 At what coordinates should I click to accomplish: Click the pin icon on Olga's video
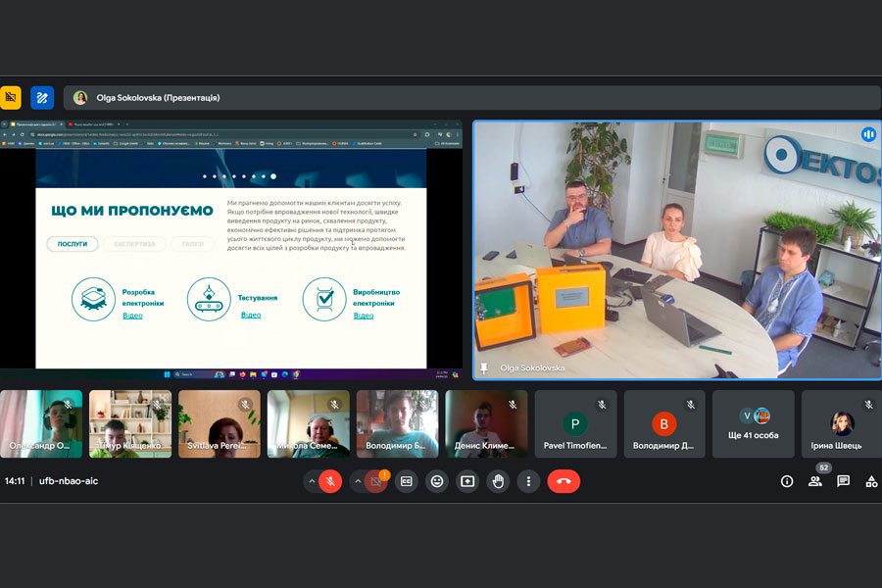[484, 368]
